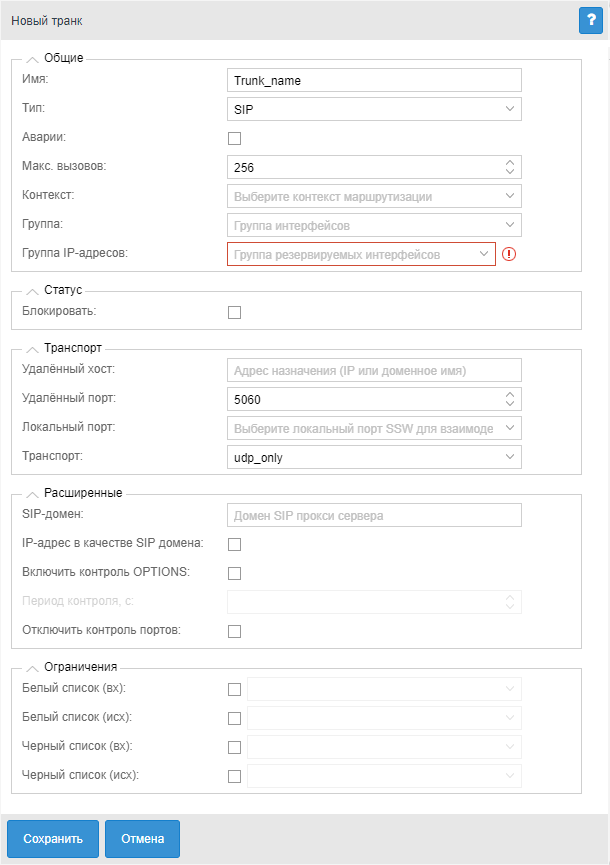Tick the Отключить контроль портов checkbox
The image size is (610, 865).
coord(235,631)
